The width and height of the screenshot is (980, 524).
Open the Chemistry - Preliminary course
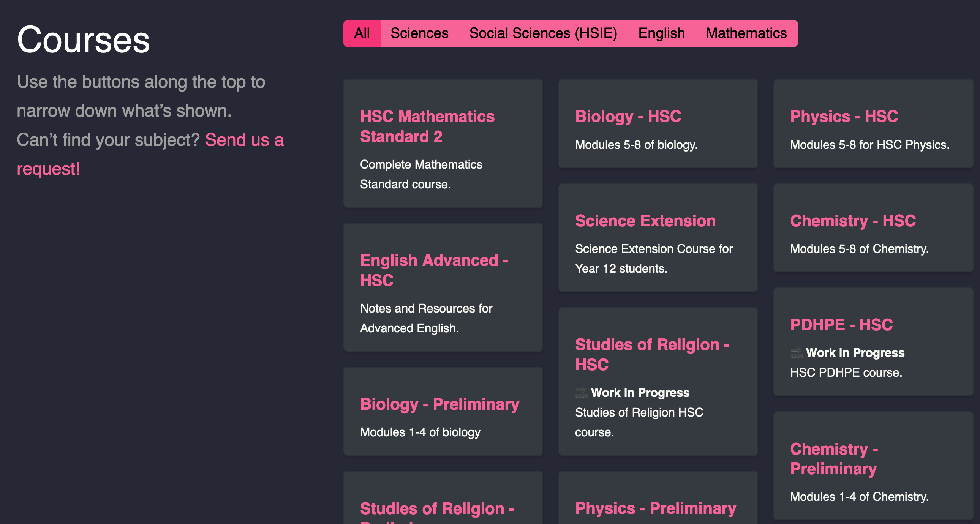pyautogui.click(x=834, y=459)
